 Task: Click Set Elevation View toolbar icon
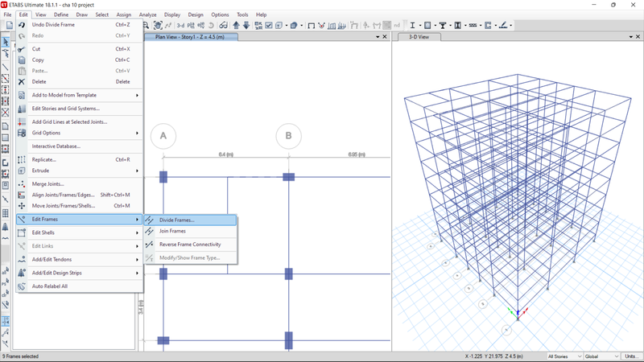click(200, 26)
